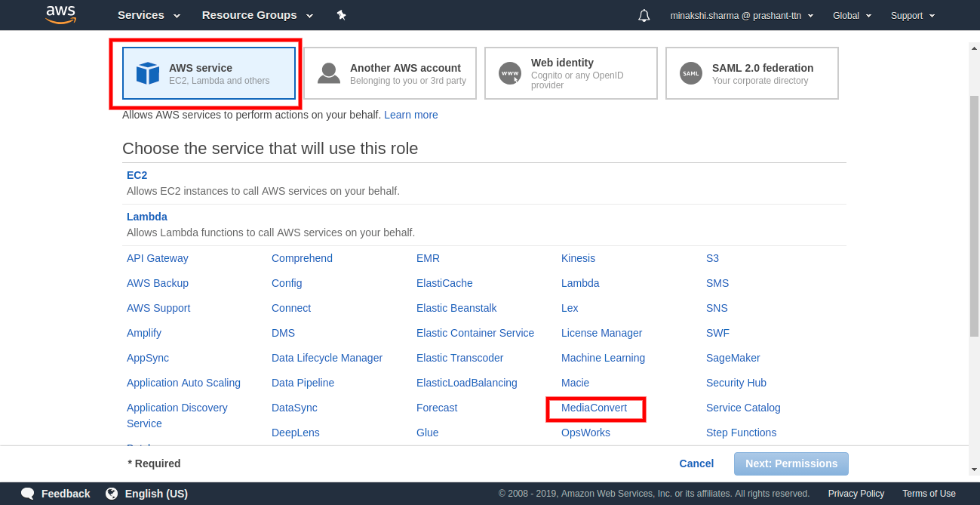The height and width of the screenshot is (505, 980).
Task: Select the Glue service
Action: (x=427, y=433)
